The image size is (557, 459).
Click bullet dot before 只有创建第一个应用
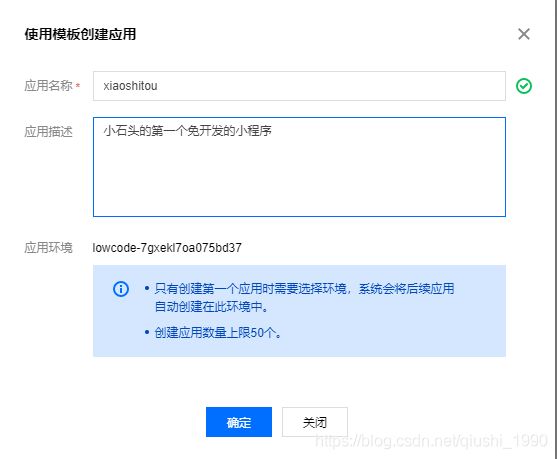(x=147, y=288)
